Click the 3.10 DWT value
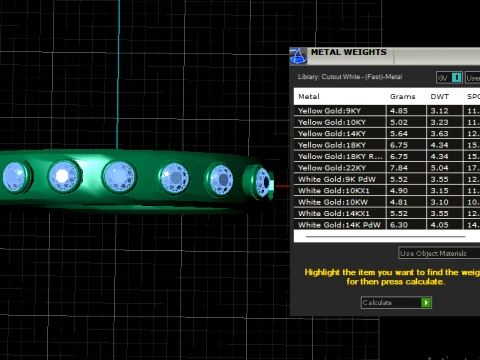Image resolution: width=480 pixels, height=360 pixels. tap(439, 202)
